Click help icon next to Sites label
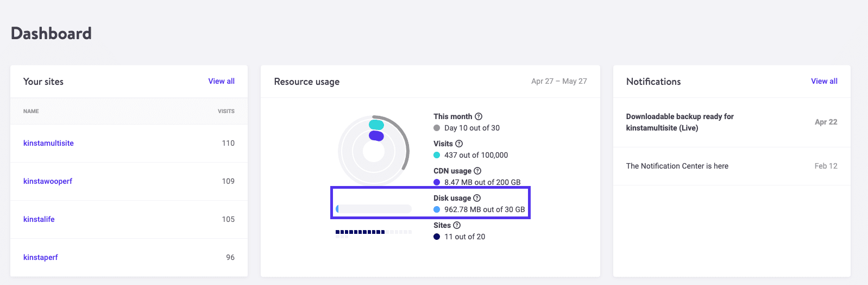868x285 pixels. click(x=457, y=225)
